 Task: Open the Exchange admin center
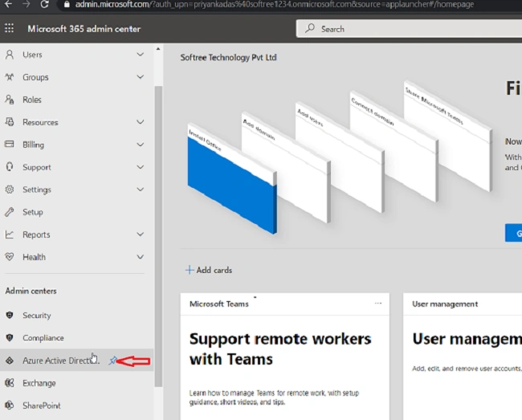(76, 383)
